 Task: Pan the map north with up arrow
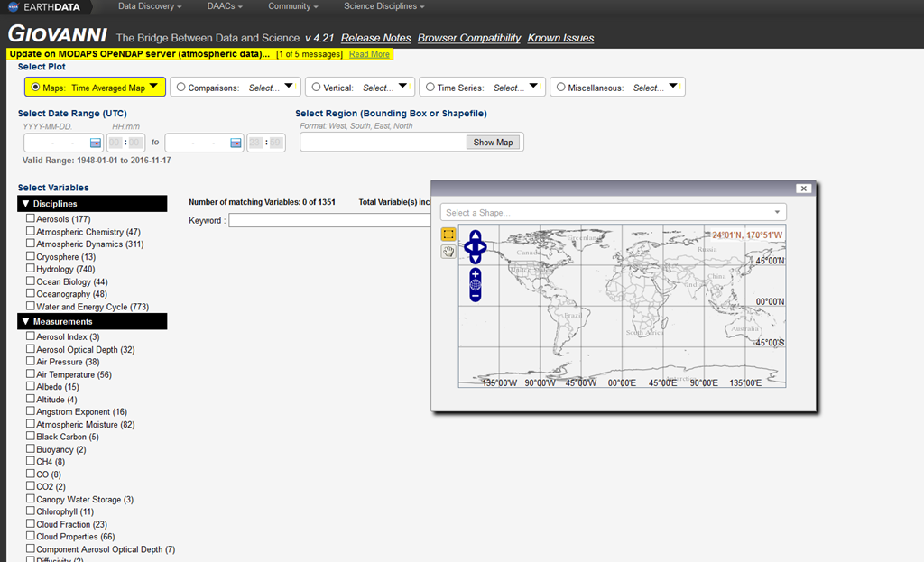(x=476, y=235)
